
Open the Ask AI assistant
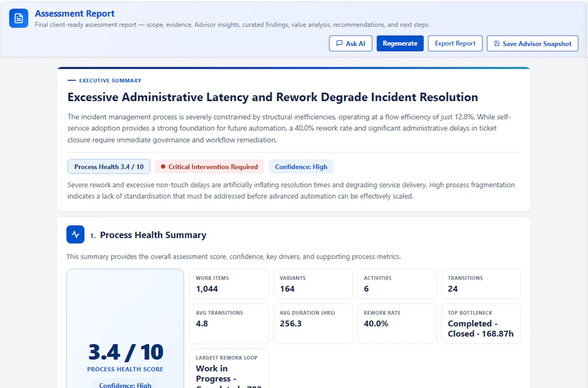pos(350,43)
